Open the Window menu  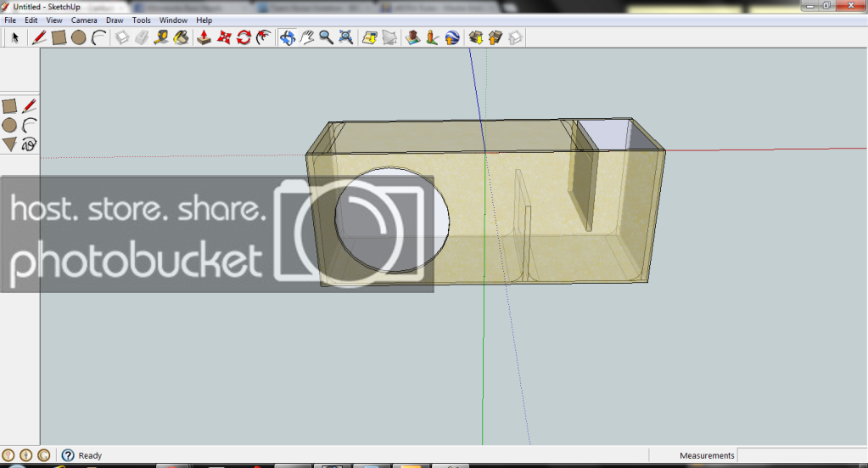[173, 20]
